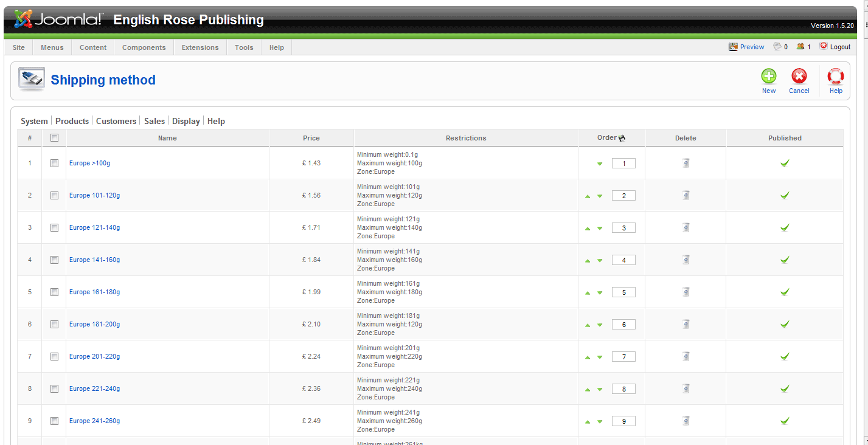Open the Europe 141-160g link
This screenshot has height=445, width=868.
point(94,260)
